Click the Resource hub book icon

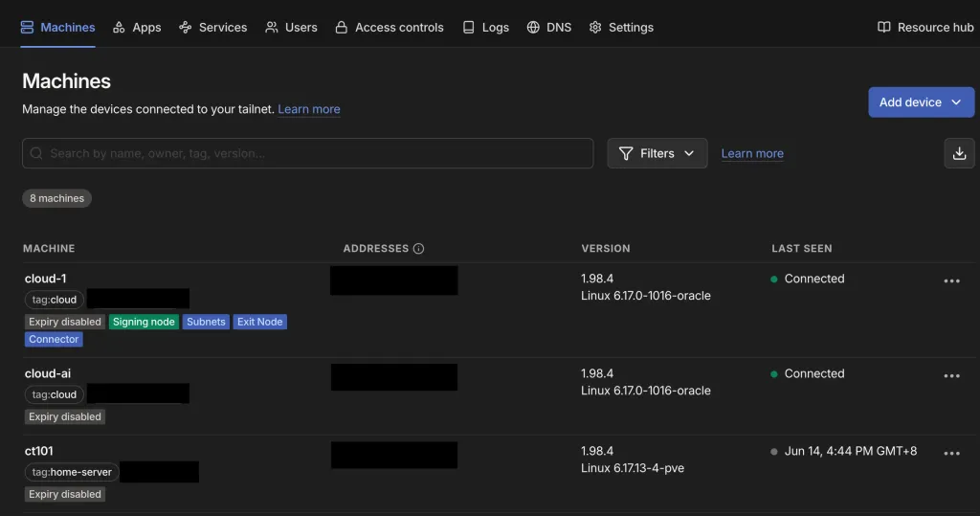tap(883, 28)
